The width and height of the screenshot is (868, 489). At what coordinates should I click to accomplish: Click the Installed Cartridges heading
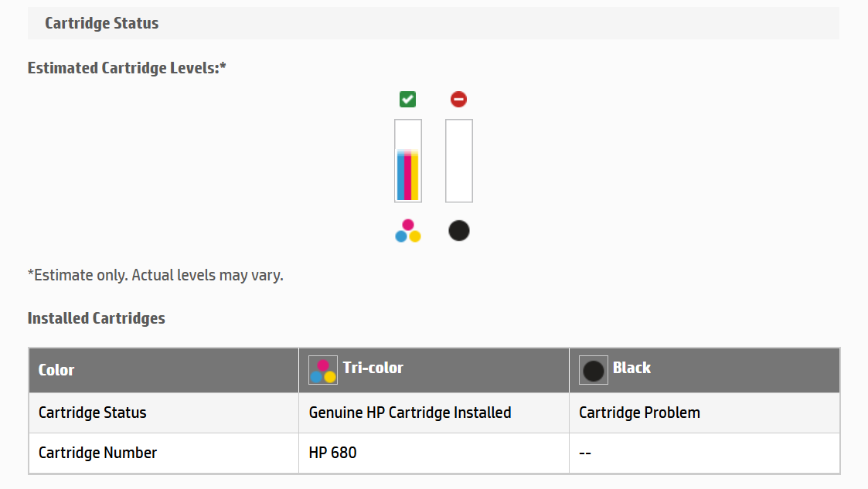tap(96, 318)
